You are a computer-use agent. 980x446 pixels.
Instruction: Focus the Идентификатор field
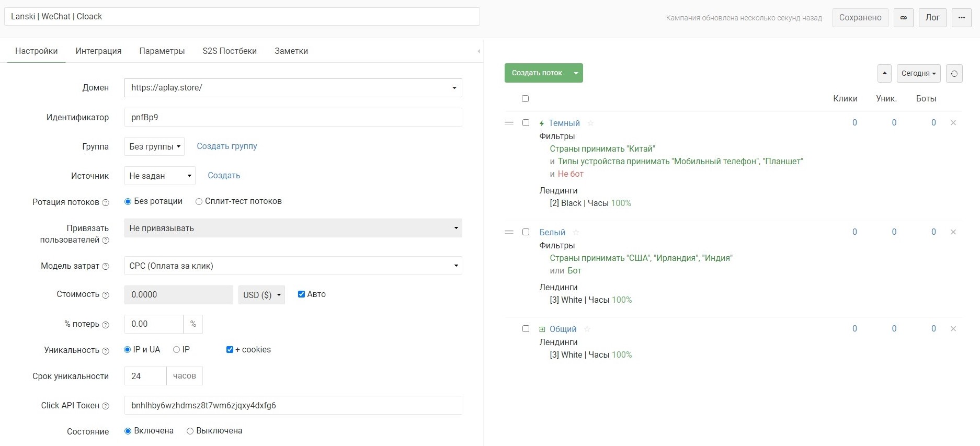(293, 117)
